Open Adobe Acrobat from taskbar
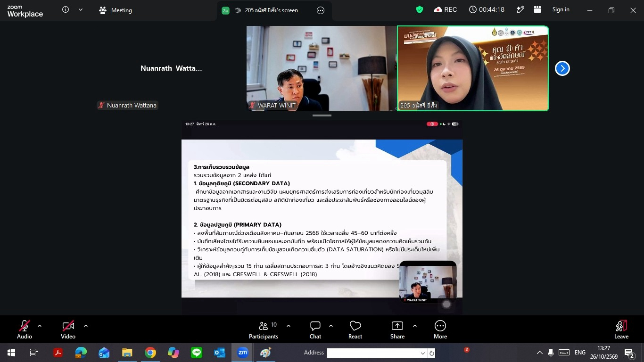This screenshot has width=644, height=362. [x=58, y=353]
